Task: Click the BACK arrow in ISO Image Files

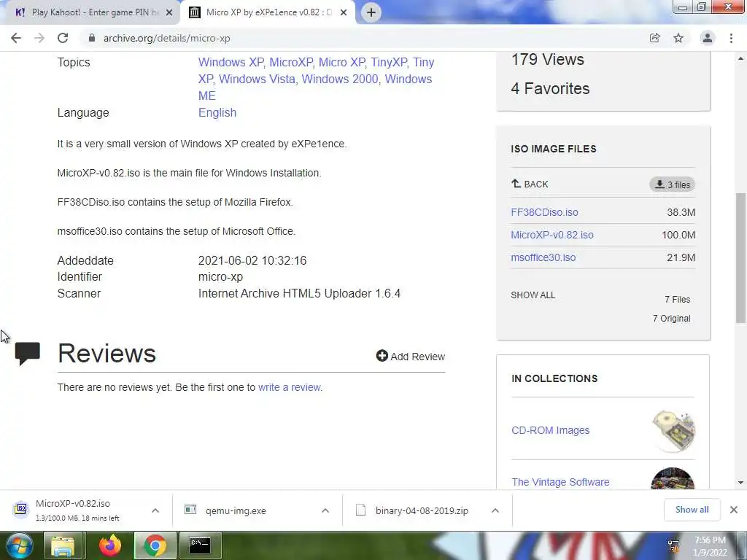Action: (530, 184)
